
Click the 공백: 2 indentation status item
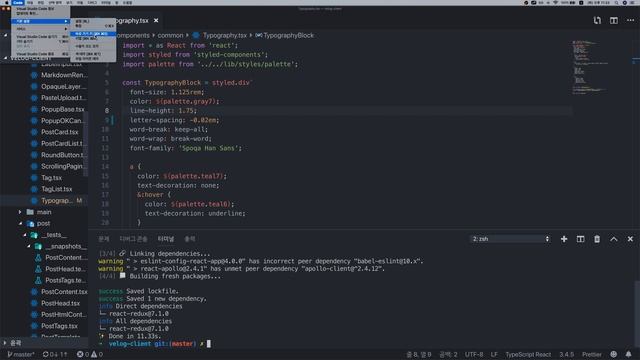[x=448, y=354]
